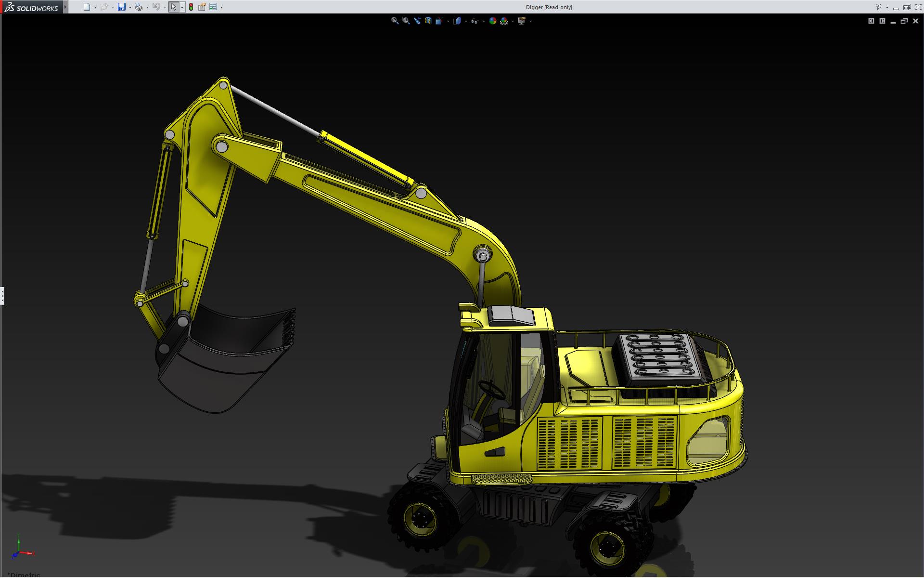The height and width of the screenshot is (578, 924).
Task: Click the Previous View icon
Action: 417,21
